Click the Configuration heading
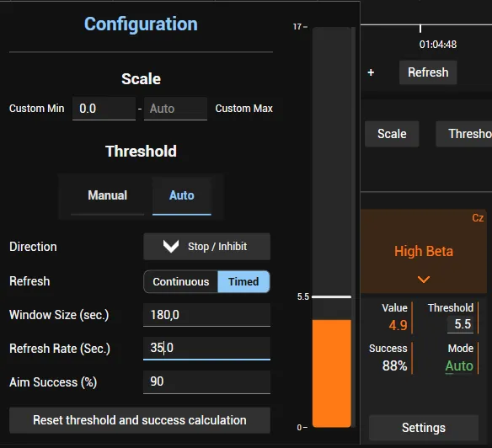The height and width of the screenshot is (448, 492). pos(141,24)
